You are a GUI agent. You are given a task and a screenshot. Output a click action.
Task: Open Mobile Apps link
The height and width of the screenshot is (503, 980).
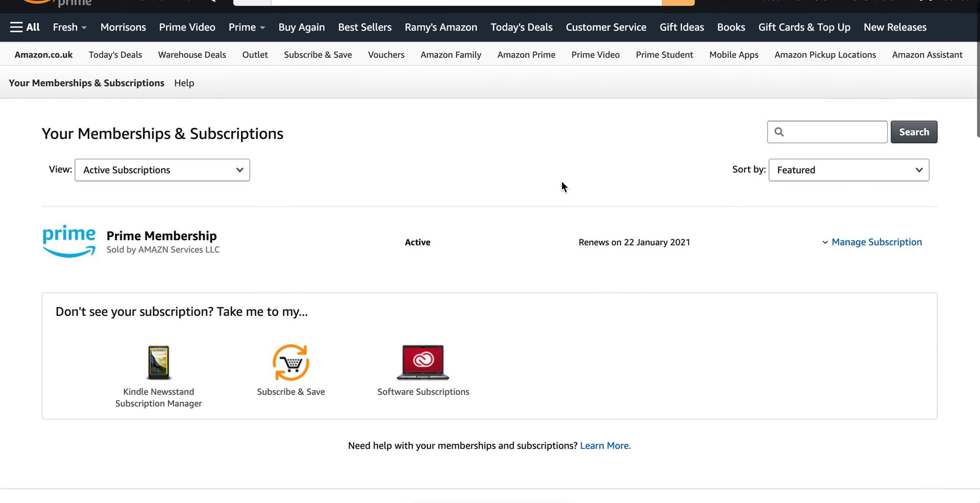point(734,55)
